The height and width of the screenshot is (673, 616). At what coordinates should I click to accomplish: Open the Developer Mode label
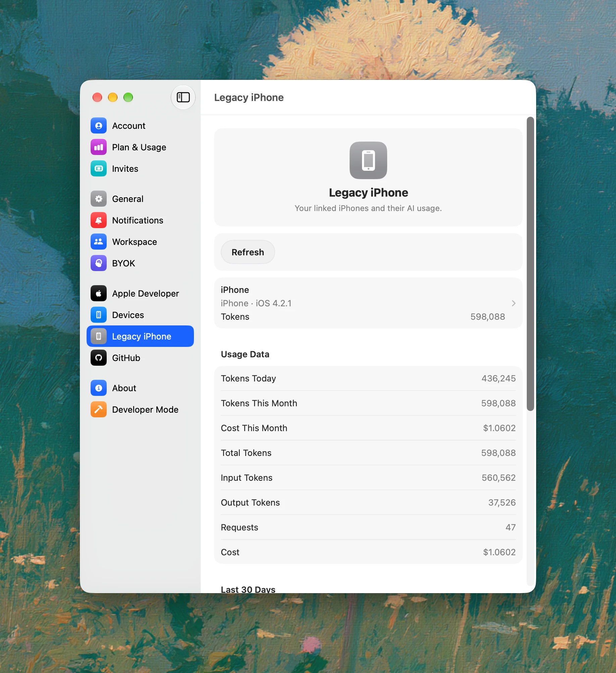[x=145, y=410]
